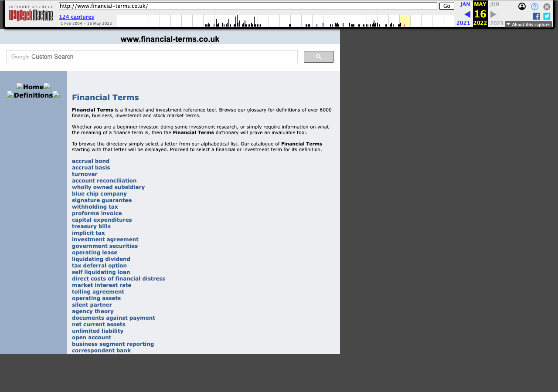558x392 pixels.
Task: Open the accrual bond definition
Action: [x=91, y=161]
